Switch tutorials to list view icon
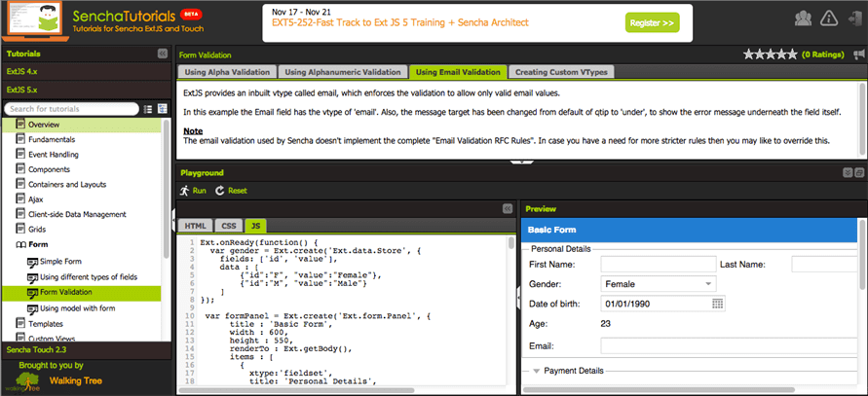This screenshot has width=868, height=396. [x=148, y=109]
